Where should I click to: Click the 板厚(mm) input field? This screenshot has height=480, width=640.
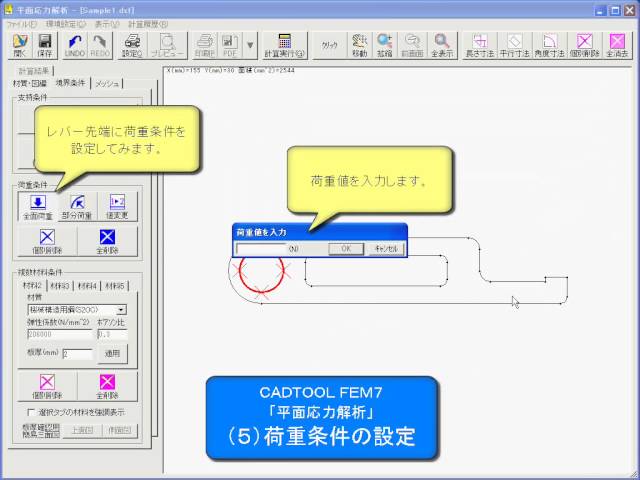[x=78, y=354]
